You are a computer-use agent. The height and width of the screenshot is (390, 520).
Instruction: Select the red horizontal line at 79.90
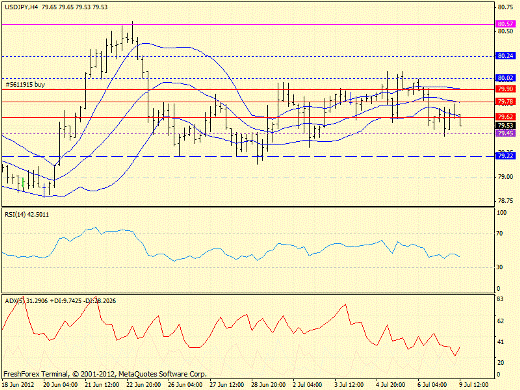[247, 90]
